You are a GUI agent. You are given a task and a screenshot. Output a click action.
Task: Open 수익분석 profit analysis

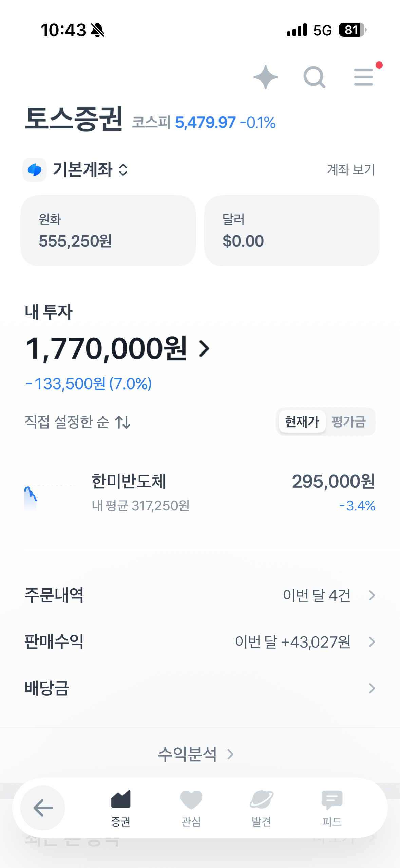[x=196, y=754]
